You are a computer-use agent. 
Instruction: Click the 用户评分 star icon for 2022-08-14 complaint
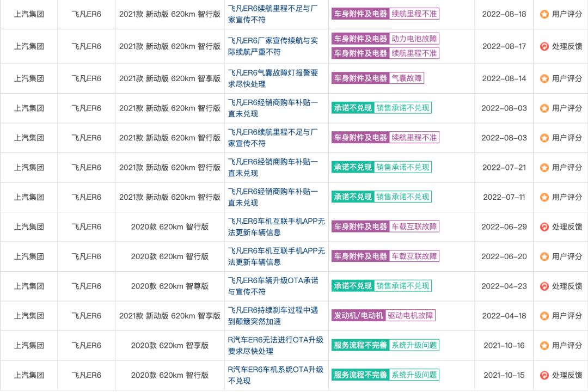[x=544, y=79]
